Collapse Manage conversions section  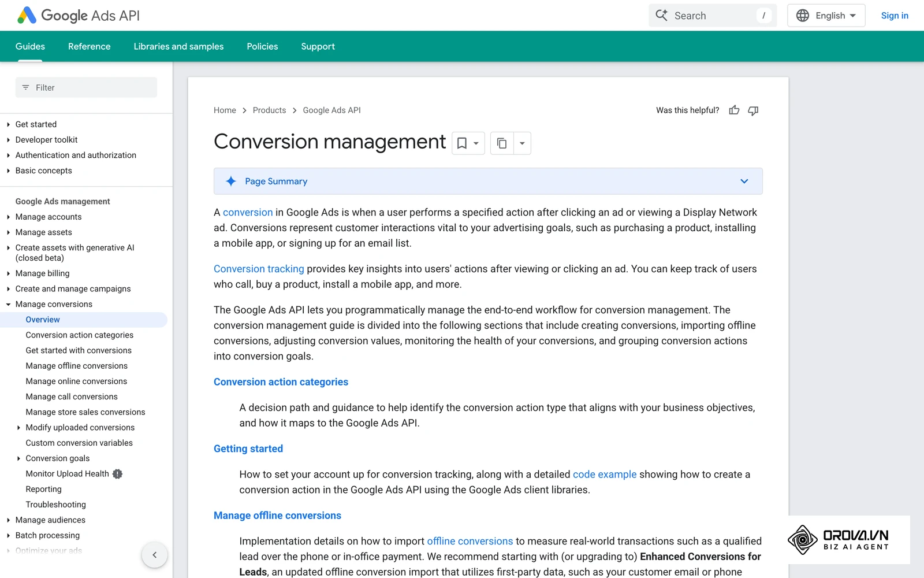click(8, 304)
